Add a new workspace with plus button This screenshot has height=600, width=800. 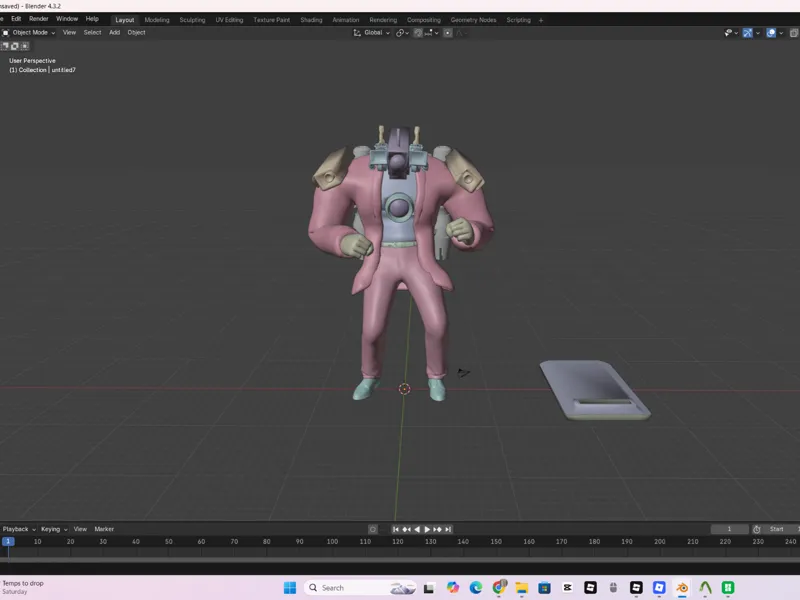[x=541, y=20]
